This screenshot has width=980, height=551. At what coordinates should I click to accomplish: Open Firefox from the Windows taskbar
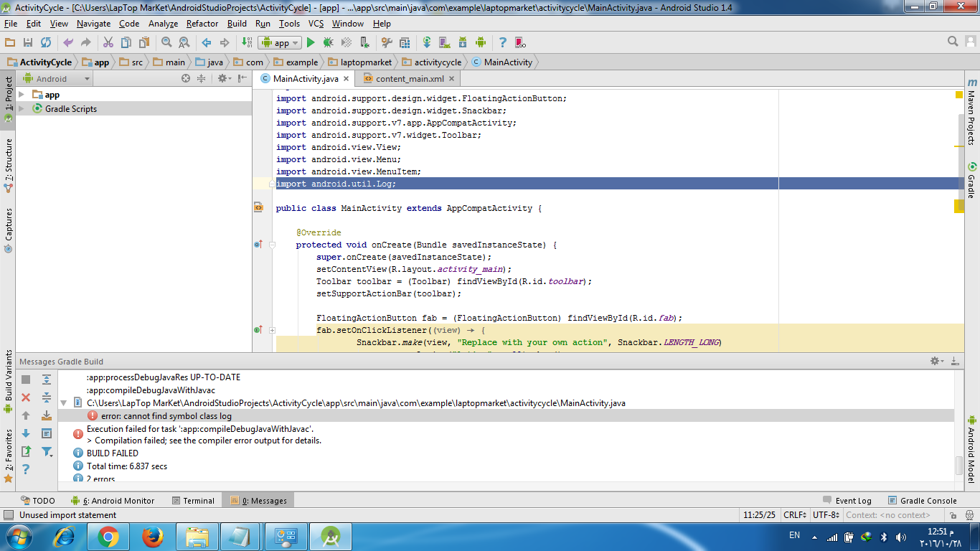pos(152,537)
